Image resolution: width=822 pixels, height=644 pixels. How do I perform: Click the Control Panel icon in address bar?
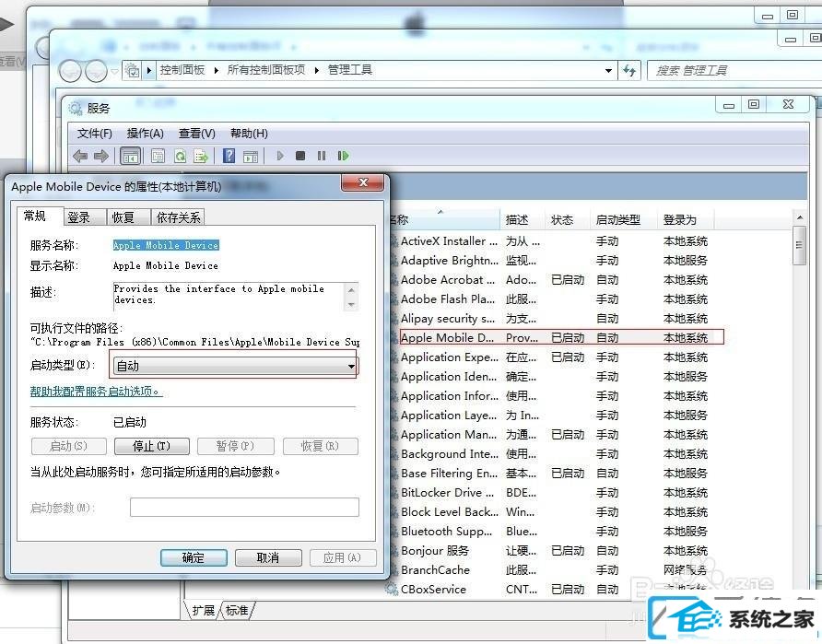[x=133, y=70]
